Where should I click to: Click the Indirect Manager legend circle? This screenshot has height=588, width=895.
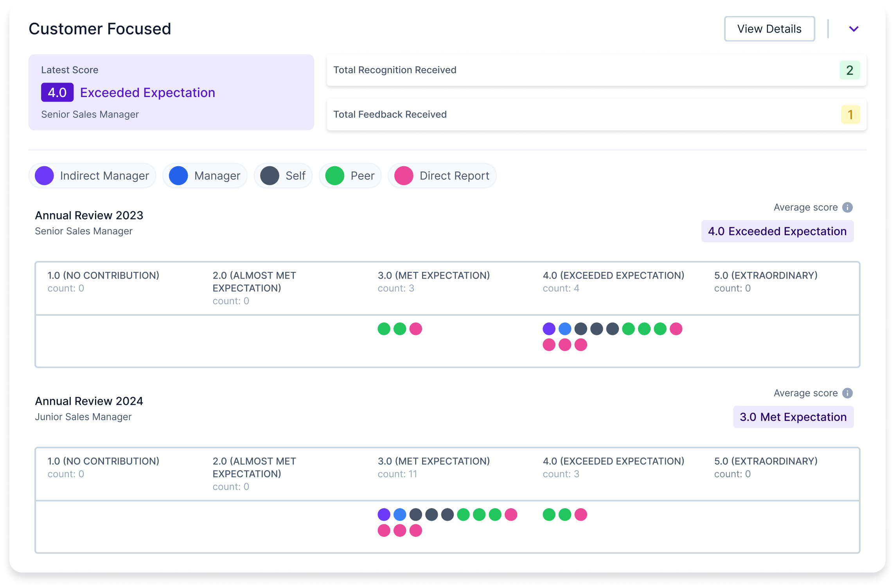(44, 176)
